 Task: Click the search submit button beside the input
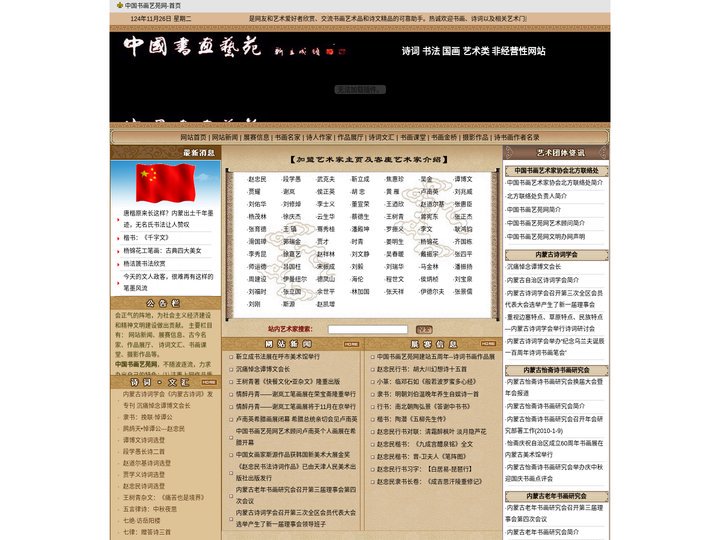point(424,329)
